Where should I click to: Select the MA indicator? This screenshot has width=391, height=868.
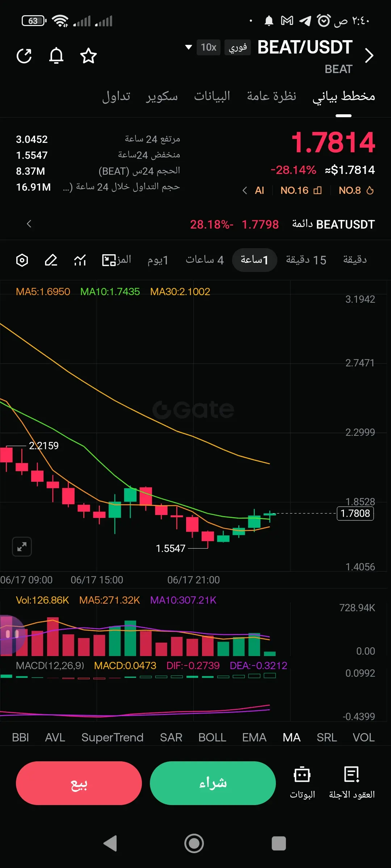pyautogui.click(x=291, y=737)
